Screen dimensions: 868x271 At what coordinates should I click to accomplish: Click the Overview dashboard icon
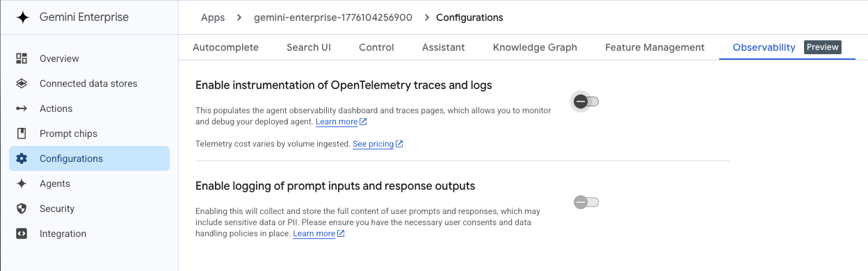tap(22, 58)
